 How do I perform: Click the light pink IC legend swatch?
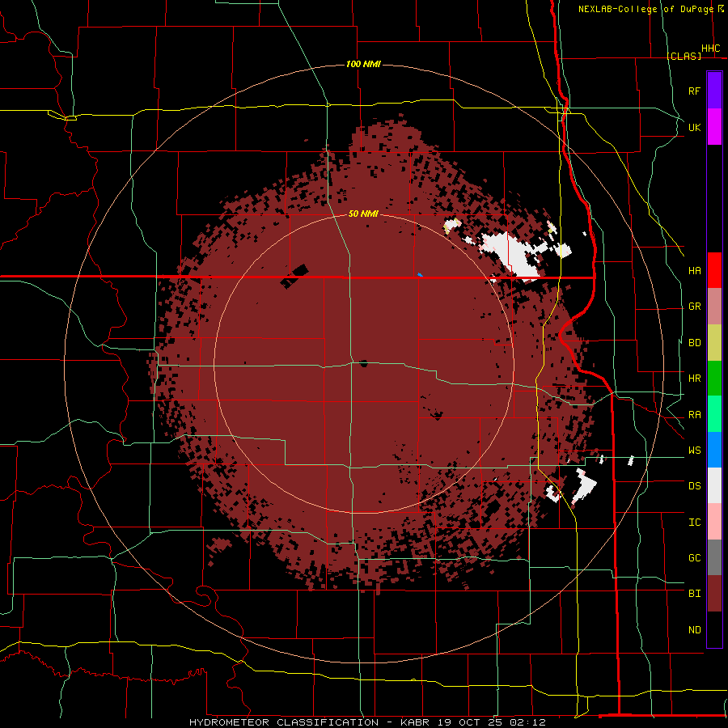click(714, 522)
